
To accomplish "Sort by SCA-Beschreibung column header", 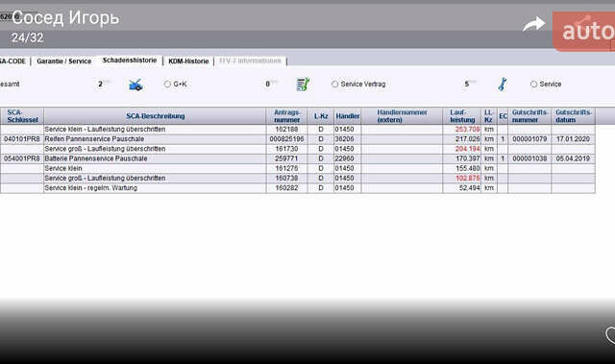I will click(x=156, y=116).
